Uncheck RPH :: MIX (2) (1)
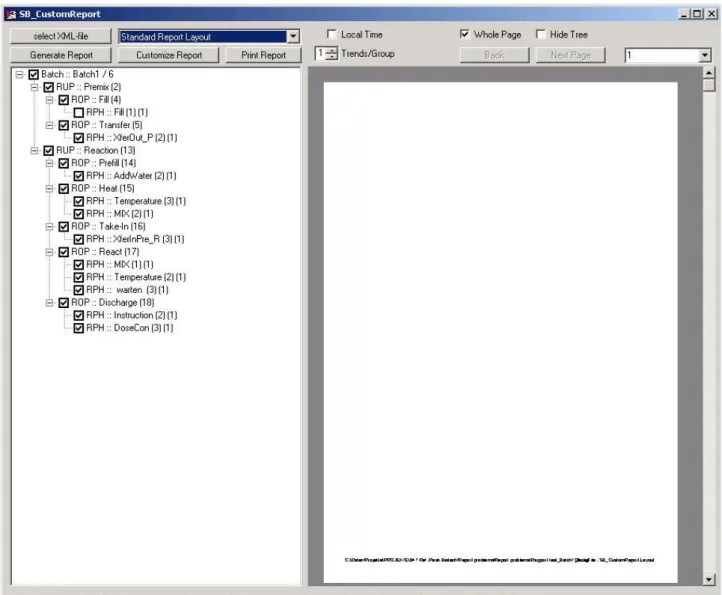Image resolution: width=722 pixels, height=595 pixels. (x=79, y=214)
